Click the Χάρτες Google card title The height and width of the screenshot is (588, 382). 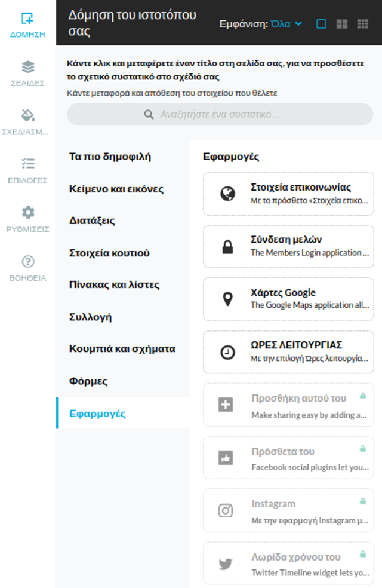point(283,292)
